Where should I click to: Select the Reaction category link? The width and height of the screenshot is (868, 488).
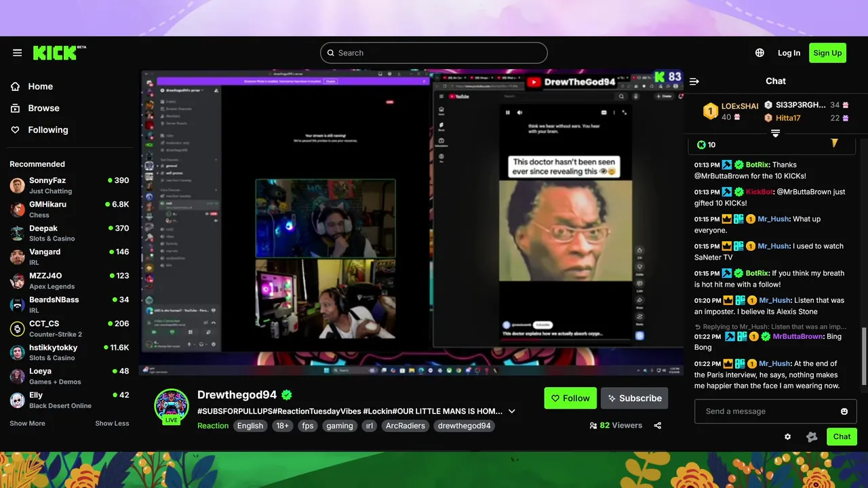tap(213, 426)
